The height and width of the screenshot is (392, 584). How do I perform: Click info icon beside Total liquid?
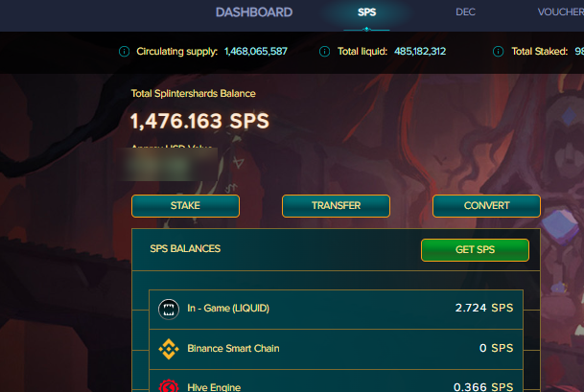coord(325,52)
